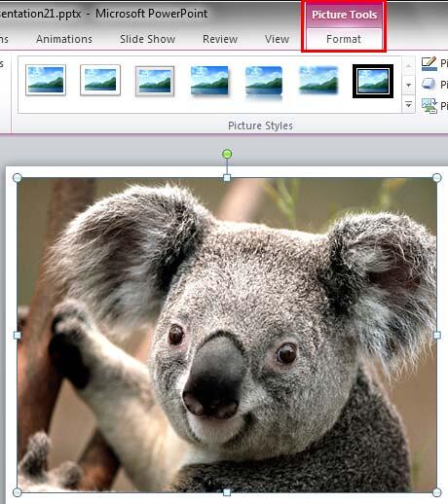This screenshot has height=504, width=448.
Task: Open the Animations ribbon tab
Action: [x=64, y=39]
